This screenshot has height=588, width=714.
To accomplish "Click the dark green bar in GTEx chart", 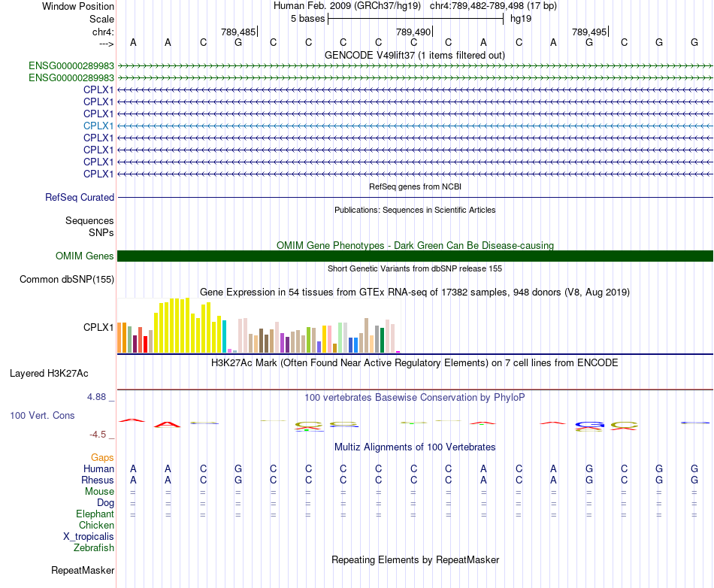I will pyautogui.click(x=382, y=340).
